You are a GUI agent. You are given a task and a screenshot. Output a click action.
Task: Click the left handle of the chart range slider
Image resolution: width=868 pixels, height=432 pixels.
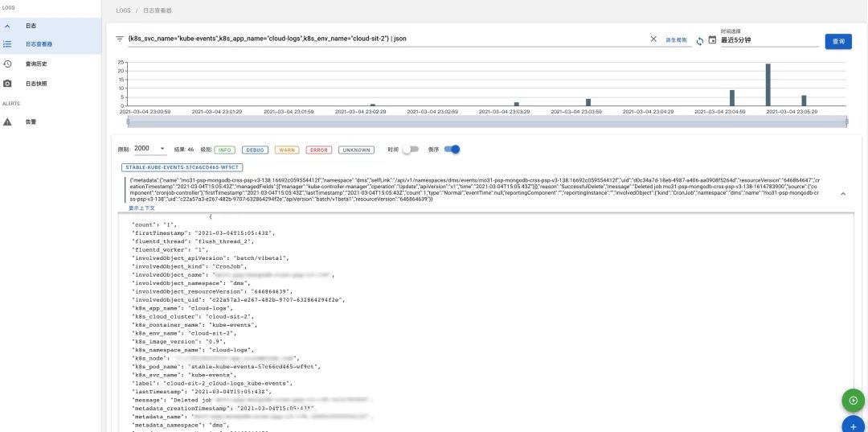128,121
